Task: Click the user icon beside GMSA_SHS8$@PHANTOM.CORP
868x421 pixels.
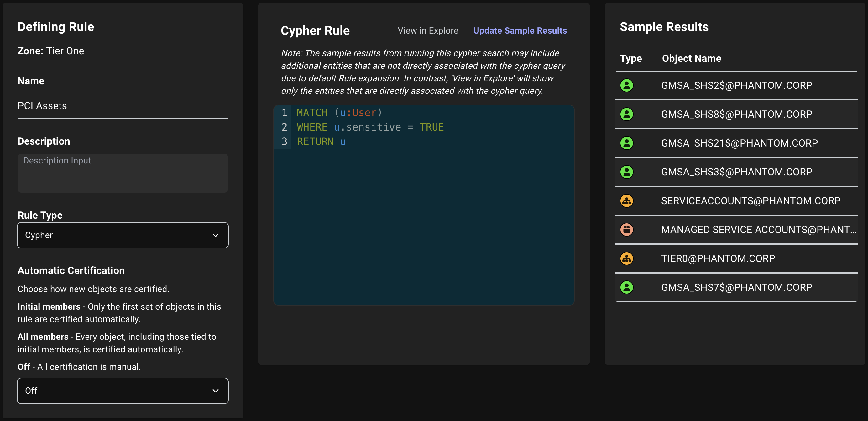Action: point(627,114)
